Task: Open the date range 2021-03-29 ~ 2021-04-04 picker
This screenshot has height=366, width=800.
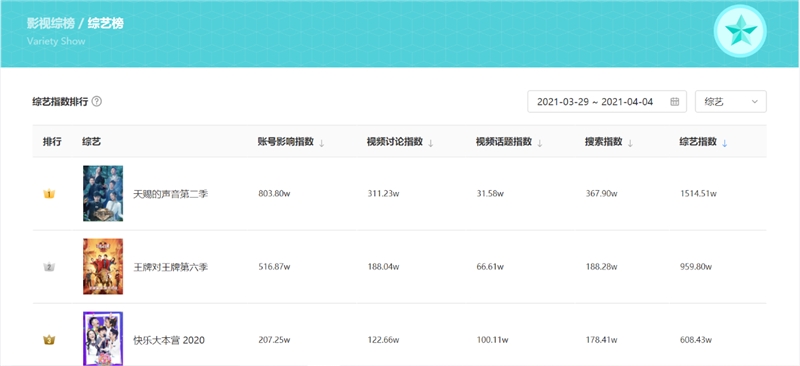Action: (607, 102)
